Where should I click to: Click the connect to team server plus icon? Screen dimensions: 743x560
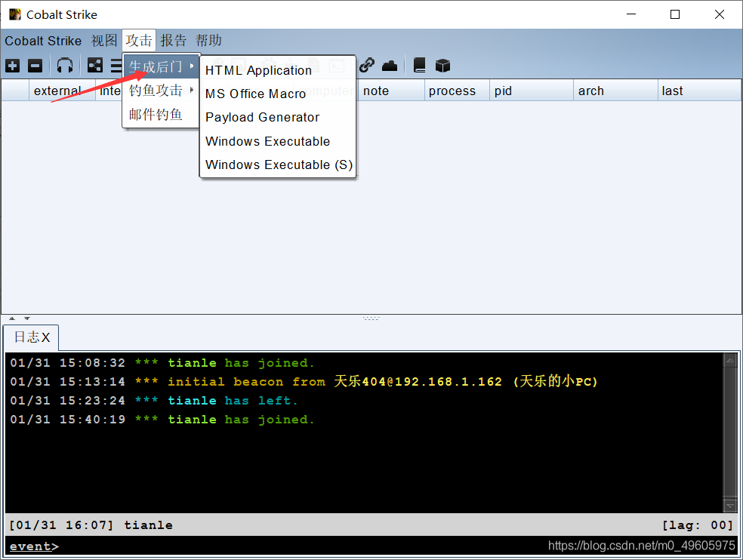click(13, 66)
